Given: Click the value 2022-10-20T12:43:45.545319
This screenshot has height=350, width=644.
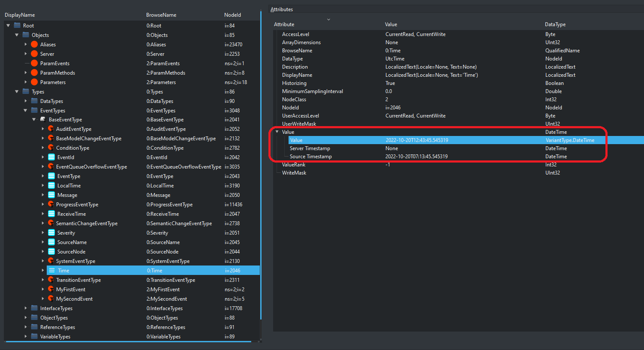Looking at the screenshot, I should click(x=417, y=140).
